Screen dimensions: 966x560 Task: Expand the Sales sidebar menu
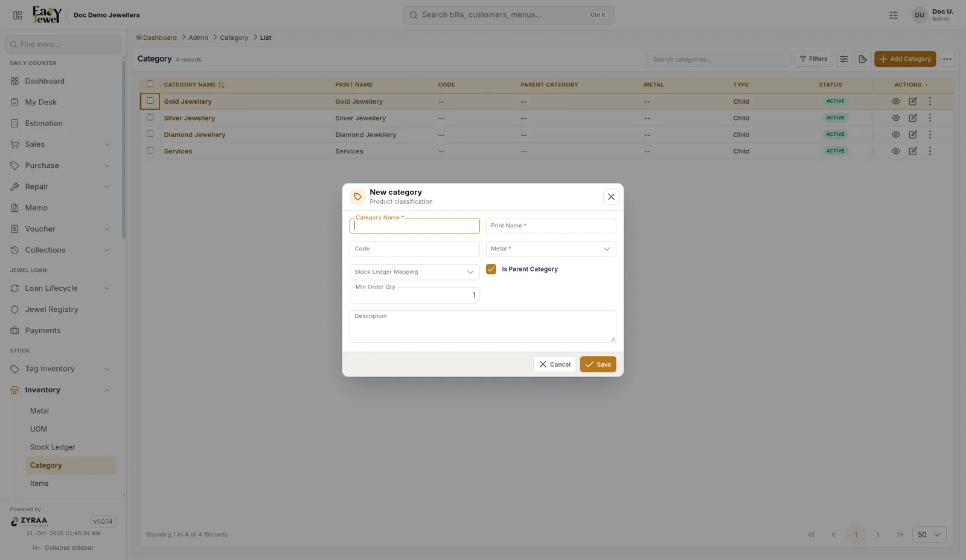pos(61,144)
